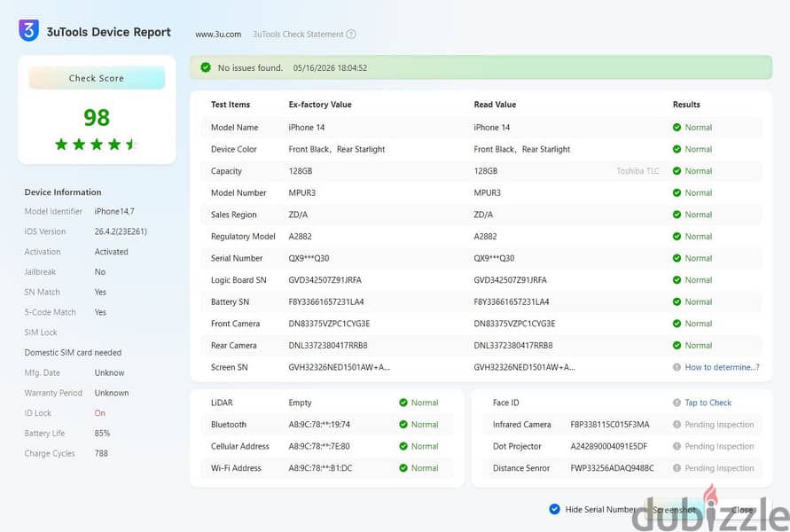Click info icon beside Tap to Check
The width and height of the screenshot is (790, 532).
(x=677, y=403)
